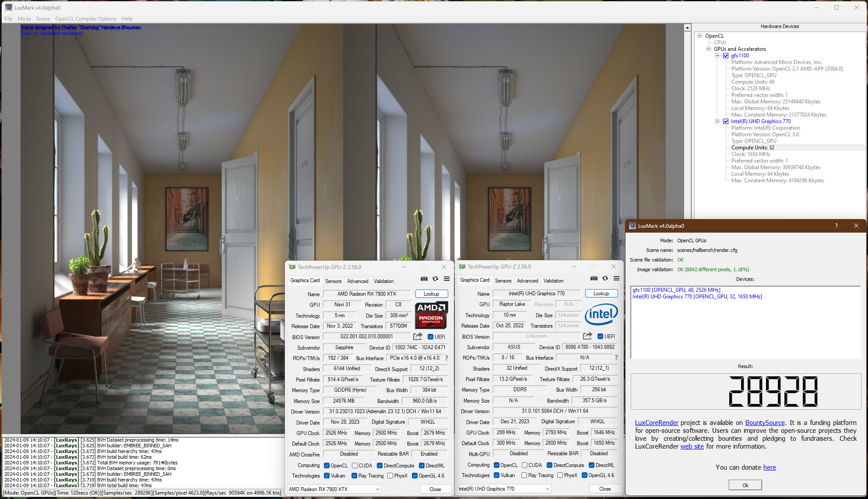Viewport: 868px width, 499px height.
Task: Click screenshot camera icon in AMD GPU-Z window
Action: click(424, 279)
